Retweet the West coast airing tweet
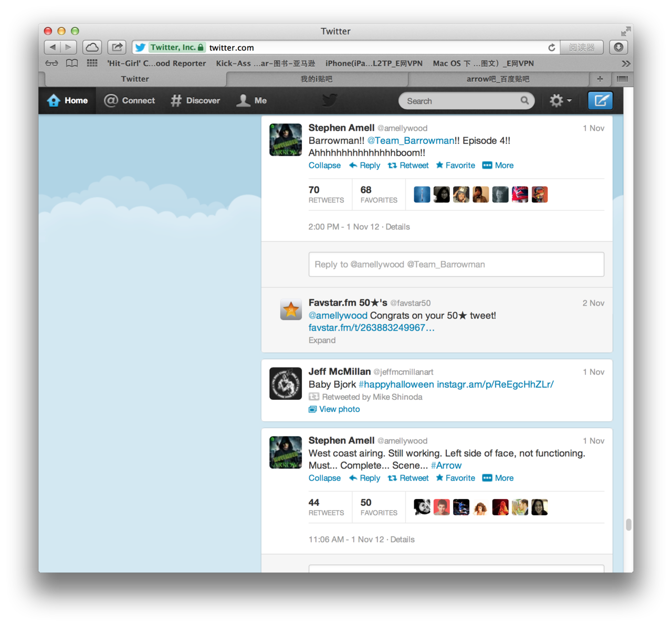This screenshot has width=672, height=626. [408, 478]
